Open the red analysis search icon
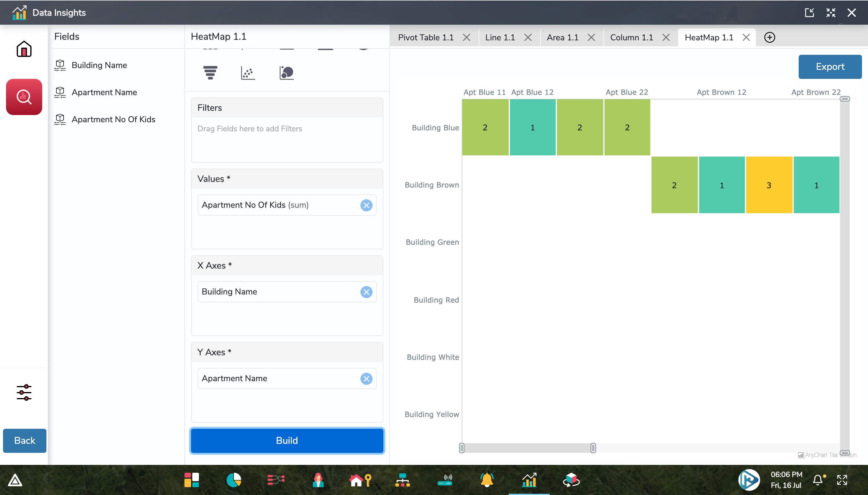This screenshot has height=495, width=868. [x=24, y=97]
